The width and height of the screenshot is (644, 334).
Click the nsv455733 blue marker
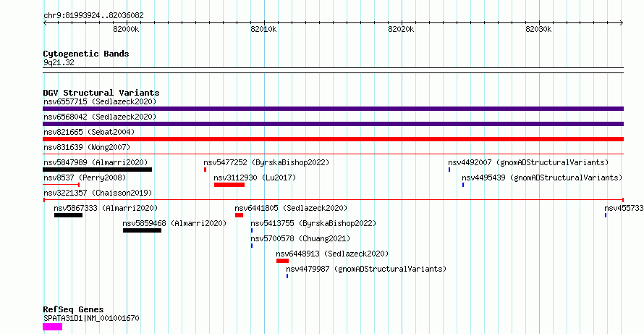pos(606,215)
